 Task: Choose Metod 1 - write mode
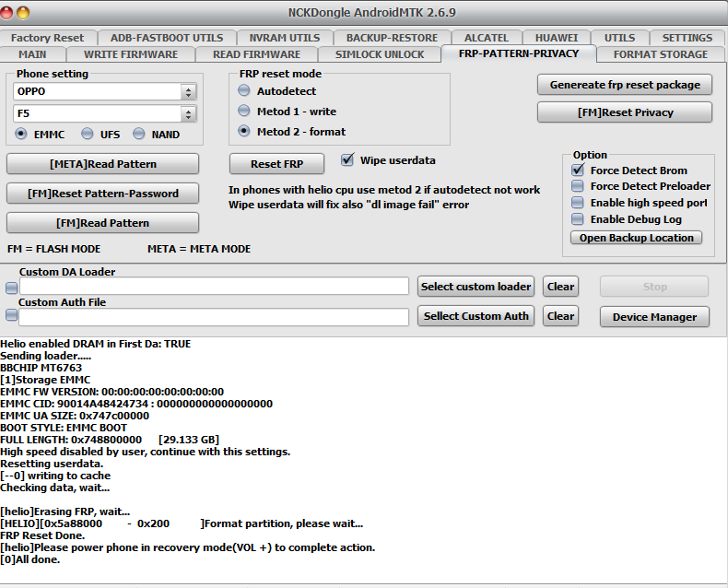click(x=244, y=111)
